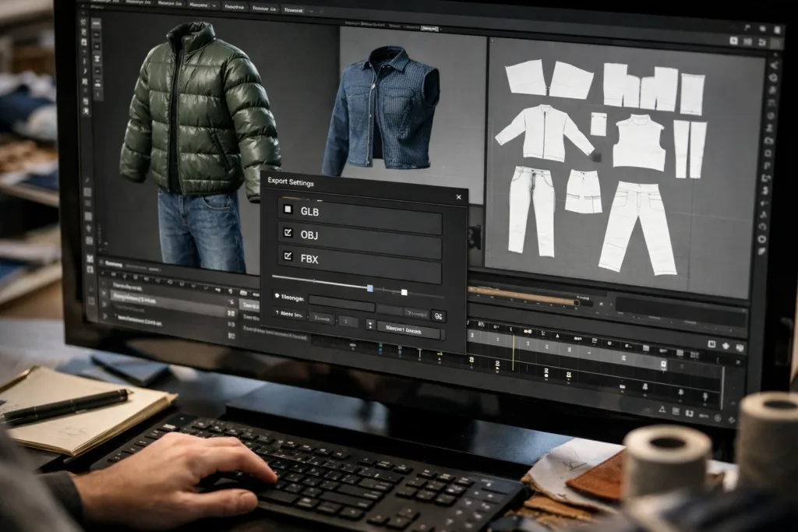Click the percent icon button in Export Settings
The width and height of the screenshot is (798, 532).
(438, 315)
